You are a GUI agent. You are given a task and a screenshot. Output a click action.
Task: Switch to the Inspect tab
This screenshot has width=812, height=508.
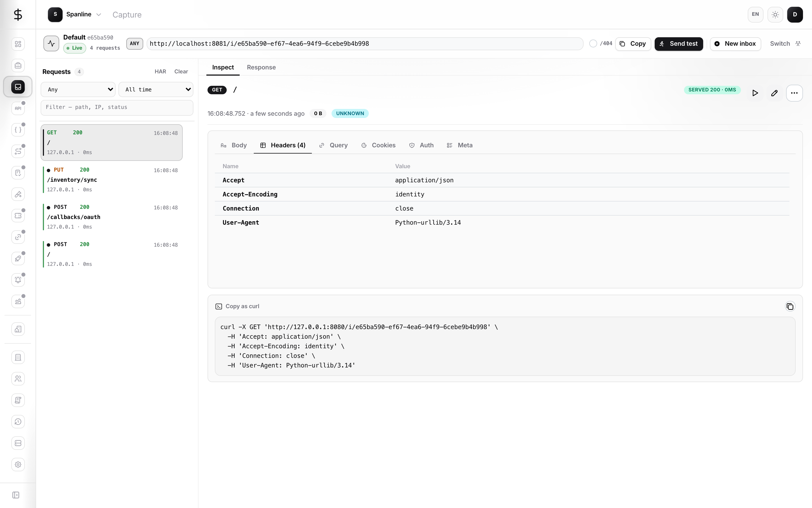[x=223, y=67]
